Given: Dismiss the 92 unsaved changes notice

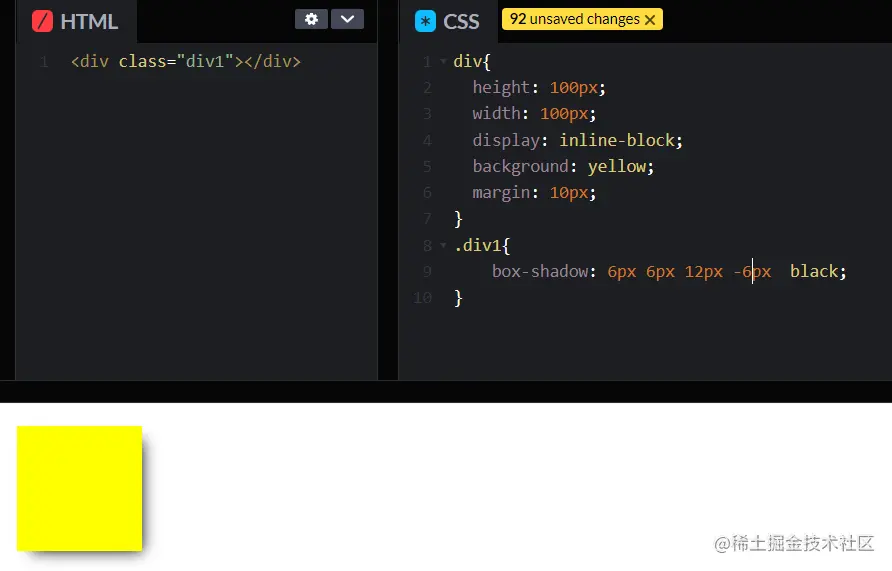Looking at the screenshot, I should tap(650, 20).
